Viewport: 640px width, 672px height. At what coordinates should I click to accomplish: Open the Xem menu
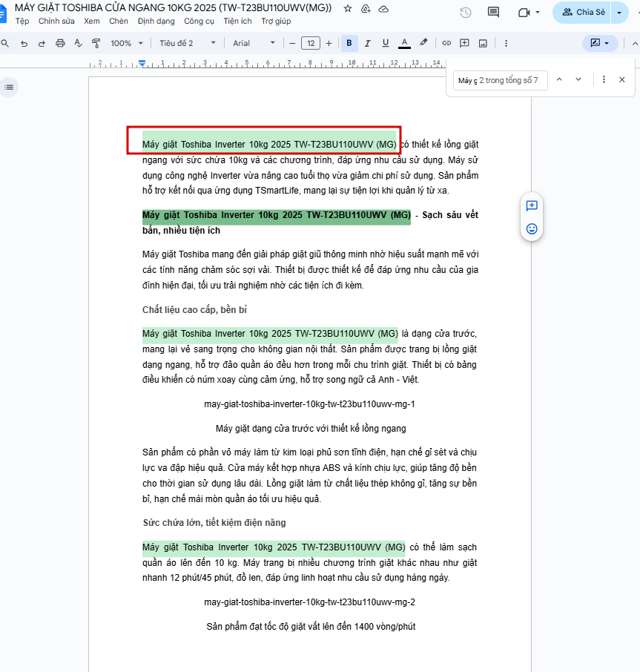point(92,21)
